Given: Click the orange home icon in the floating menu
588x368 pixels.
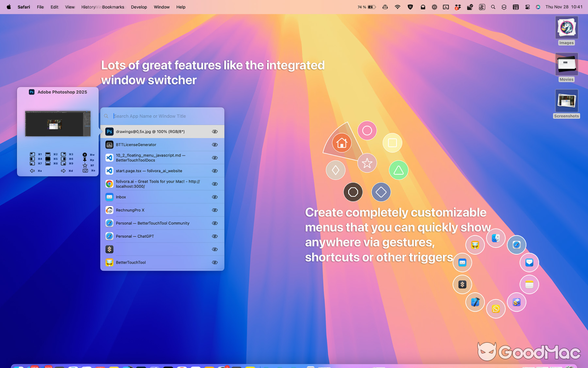Looking at the screenshot, I should (342, 143).
